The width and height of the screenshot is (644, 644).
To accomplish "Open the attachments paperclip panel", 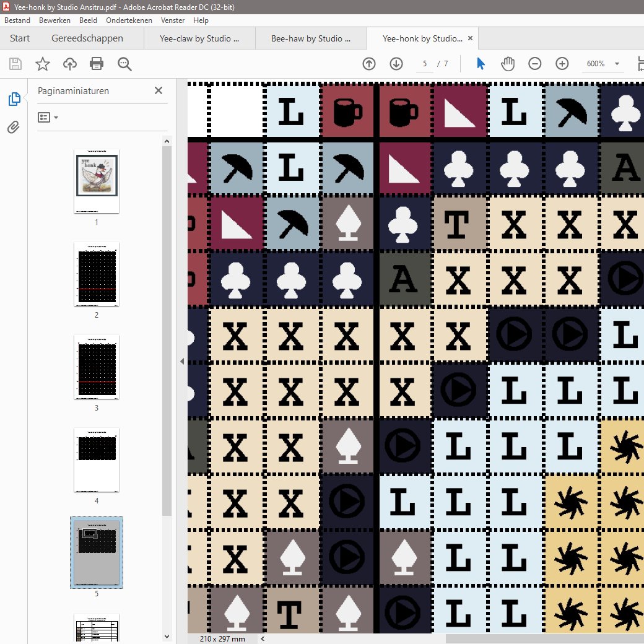I will [x=14, y=128].
